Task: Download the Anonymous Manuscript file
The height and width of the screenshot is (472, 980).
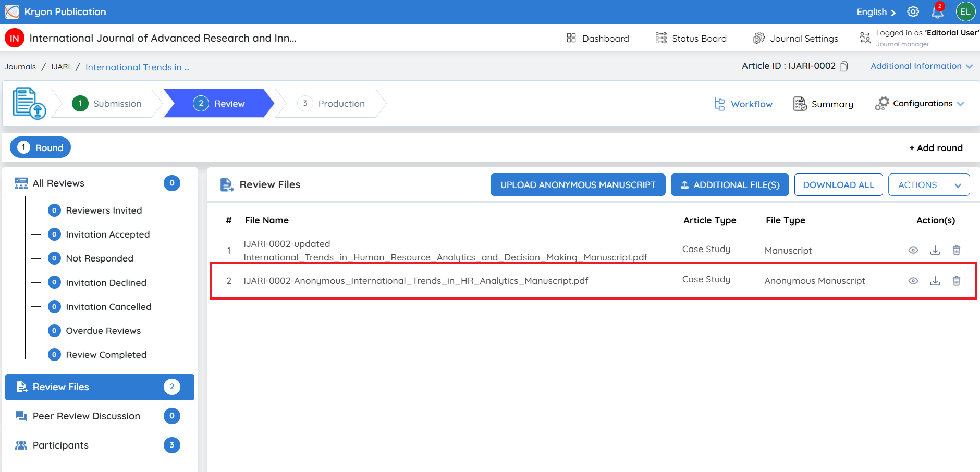Action: 935,281
